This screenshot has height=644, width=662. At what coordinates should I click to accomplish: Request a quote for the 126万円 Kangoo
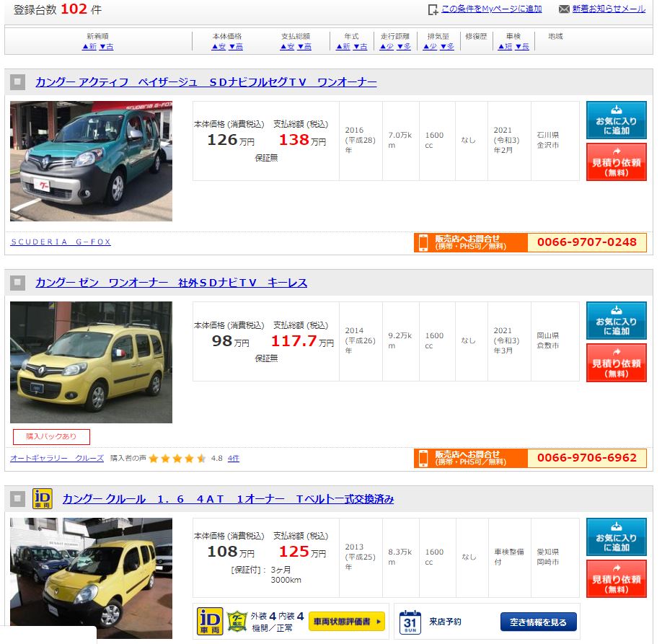(617, 162)
